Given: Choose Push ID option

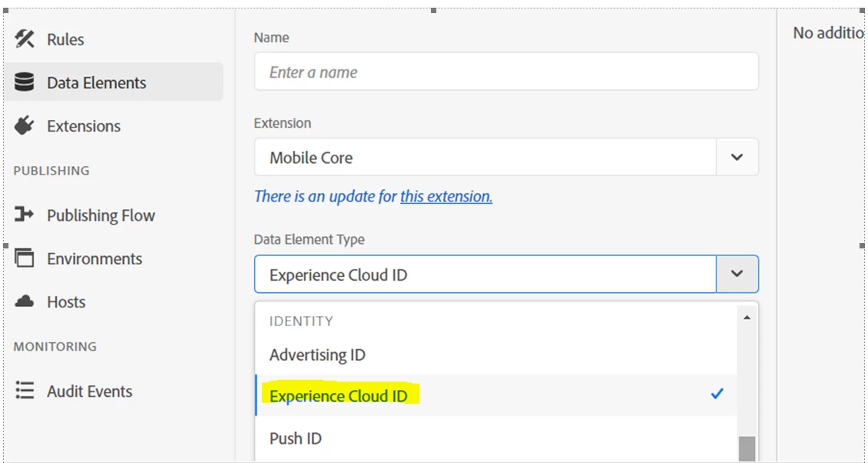Looking at the screenshot, I should pyautogui.click(x=295, y=438).
